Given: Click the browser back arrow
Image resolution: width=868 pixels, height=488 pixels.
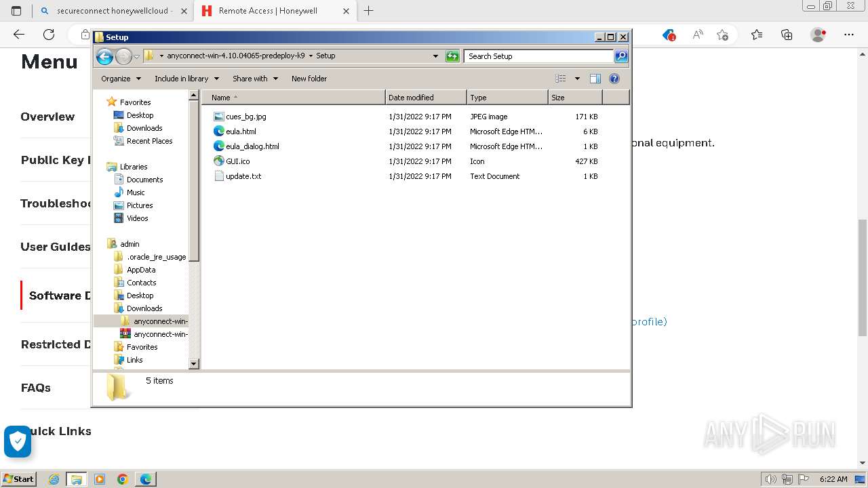Looking at the screenshot, I should point(19,35).
